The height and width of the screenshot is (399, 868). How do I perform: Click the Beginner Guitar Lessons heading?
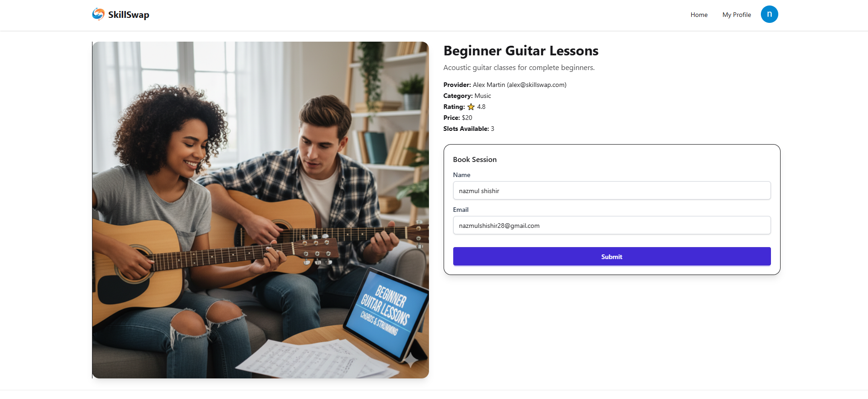(521, 51)
